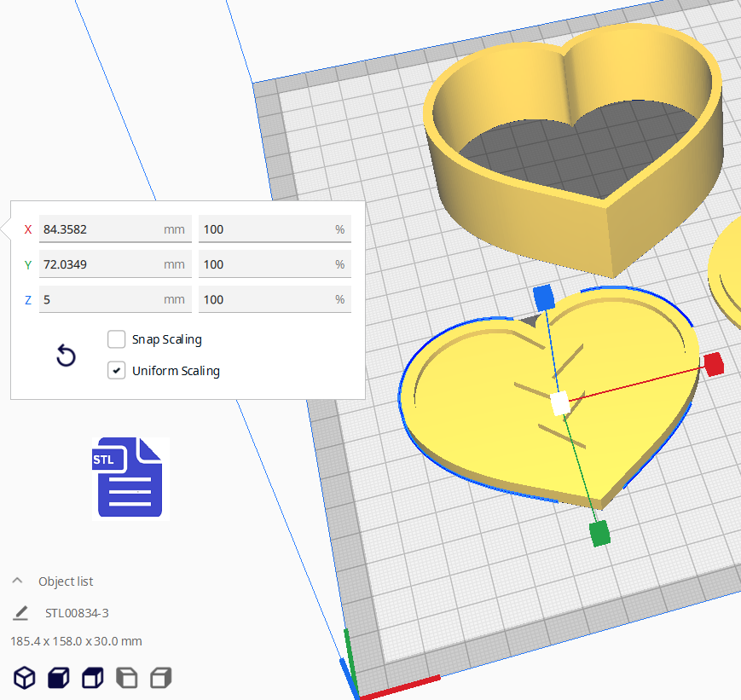This screenshot has height=700, width=741.
Task: Click the X dimension field showing 84.3582
Action: [115, 229]
